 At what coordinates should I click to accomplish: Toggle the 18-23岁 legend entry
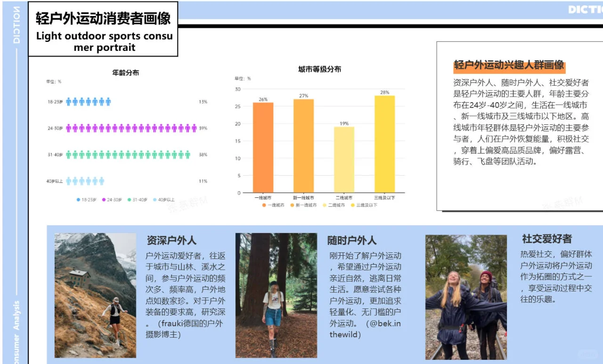[90, 199]
